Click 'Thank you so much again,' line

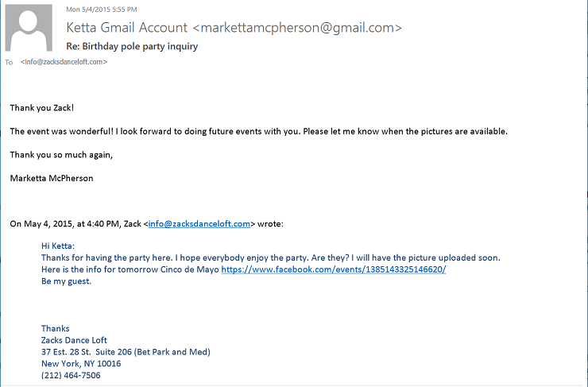point(61,155)
